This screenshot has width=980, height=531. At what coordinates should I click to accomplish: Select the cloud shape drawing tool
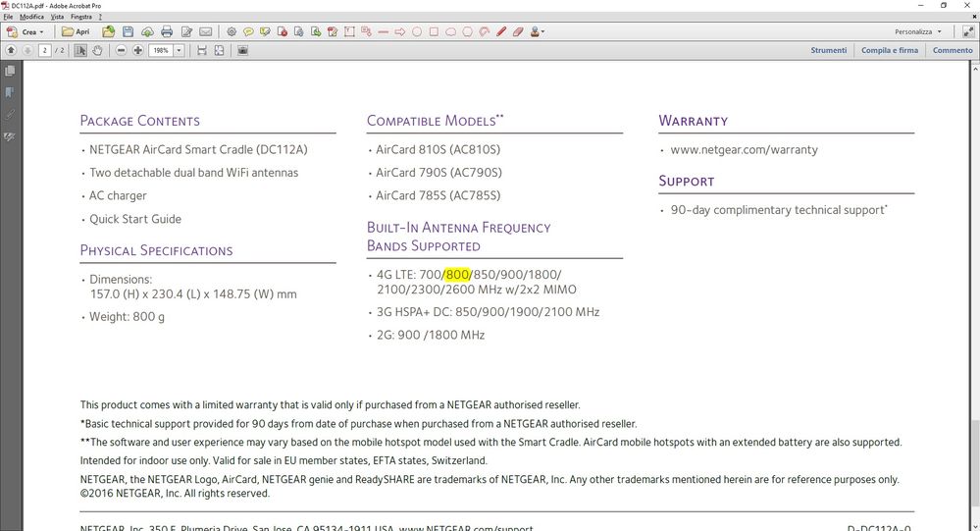pyautogui.click(x=450, y=31)
